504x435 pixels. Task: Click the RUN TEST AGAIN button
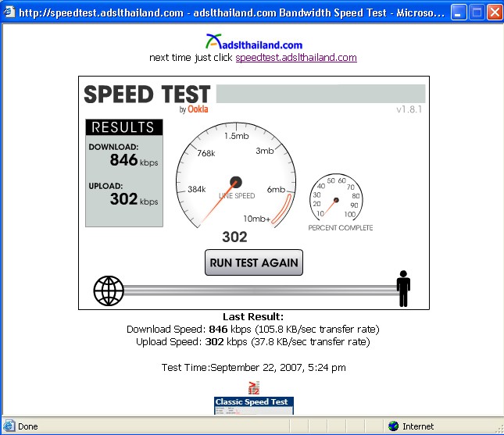254,262
